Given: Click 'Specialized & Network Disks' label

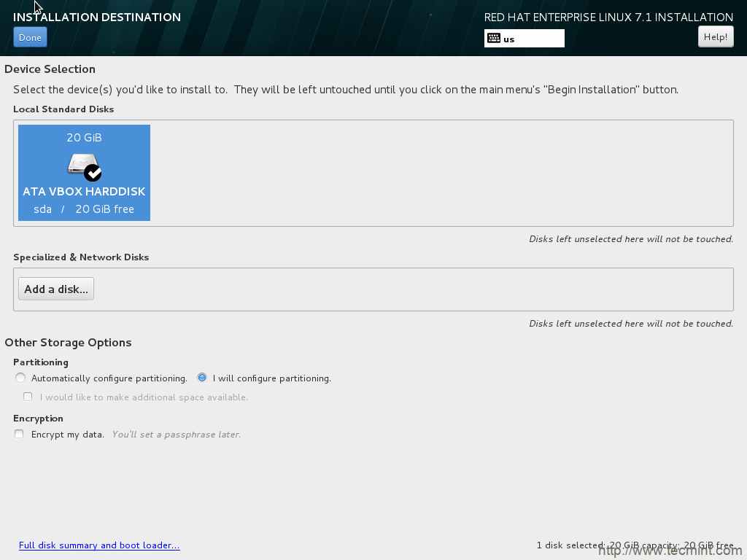Looking at the screenshot, I should pos(81,257).
